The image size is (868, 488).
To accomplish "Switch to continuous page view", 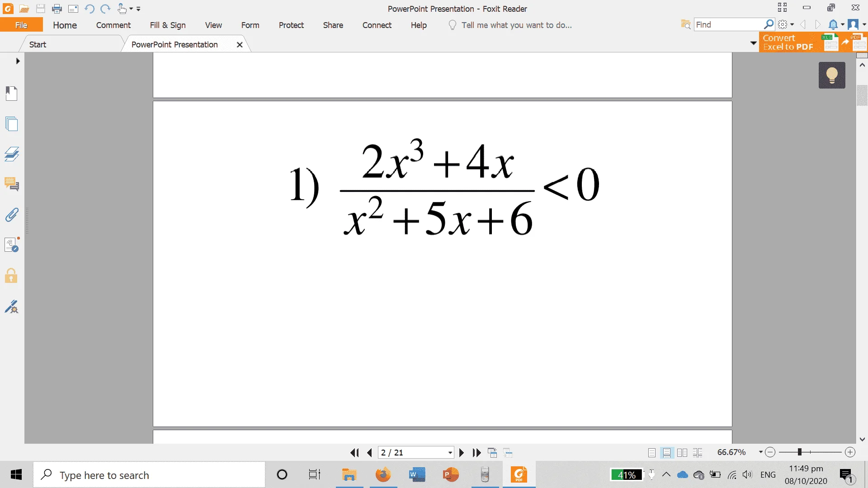I will click(667, 453).
